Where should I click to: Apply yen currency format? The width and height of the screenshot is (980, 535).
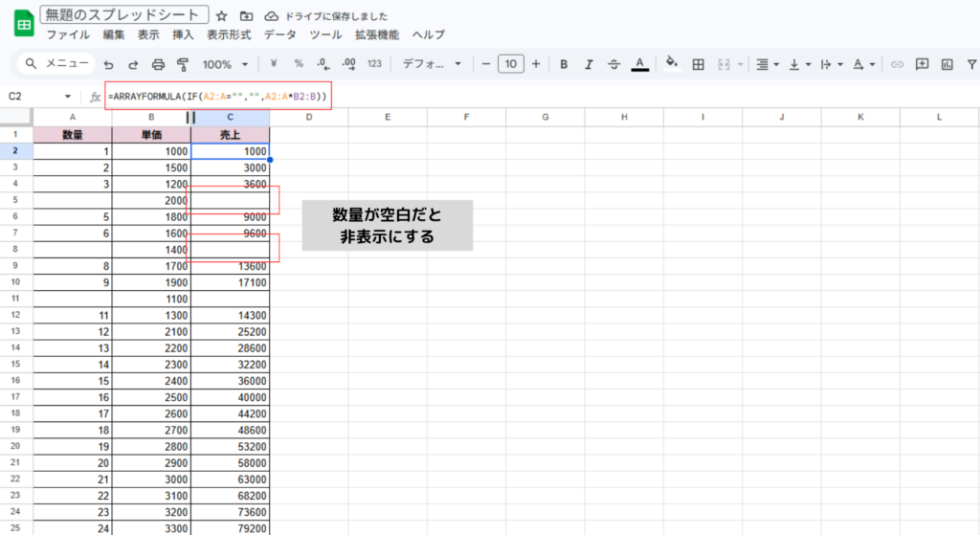coord(273,64)
